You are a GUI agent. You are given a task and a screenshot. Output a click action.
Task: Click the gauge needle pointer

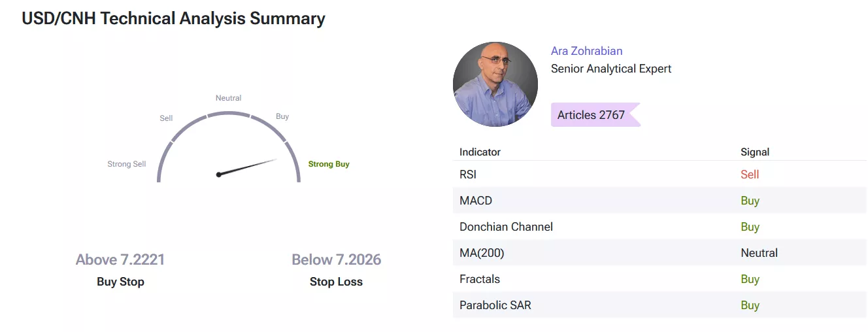point(248,167)
